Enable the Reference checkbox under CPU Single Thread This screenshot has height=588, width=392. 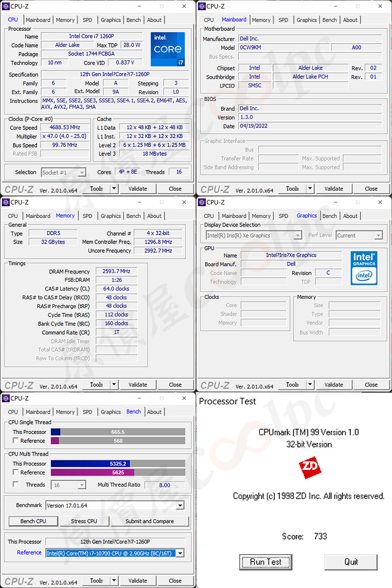tap(16, 441)
